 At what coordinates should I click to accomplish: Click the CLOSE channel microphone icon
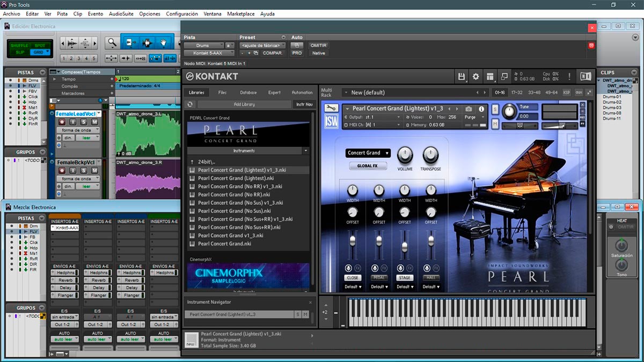click(x=348, y=268)
